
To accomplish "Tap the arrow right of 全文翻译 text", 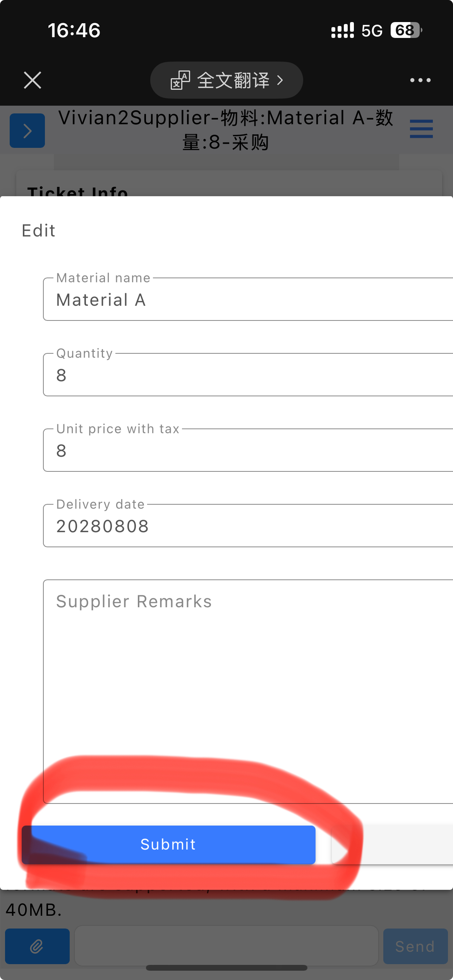I will click(x=280, y=80).
